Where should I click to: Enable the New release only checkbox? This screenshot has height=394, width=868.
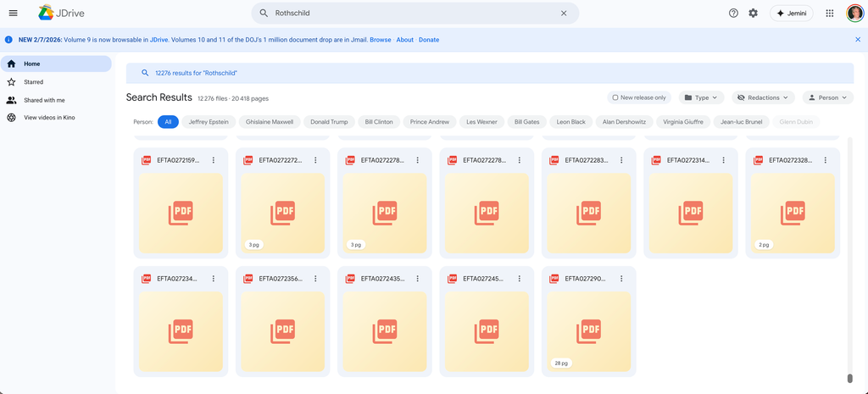point(615,97)
